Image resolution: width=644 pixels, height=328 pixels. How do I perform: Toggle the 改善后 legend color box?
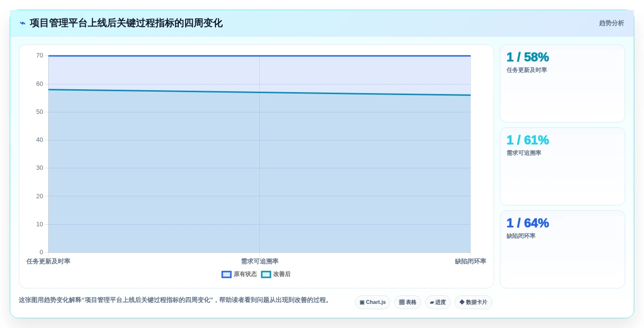[x=266, y=274]
